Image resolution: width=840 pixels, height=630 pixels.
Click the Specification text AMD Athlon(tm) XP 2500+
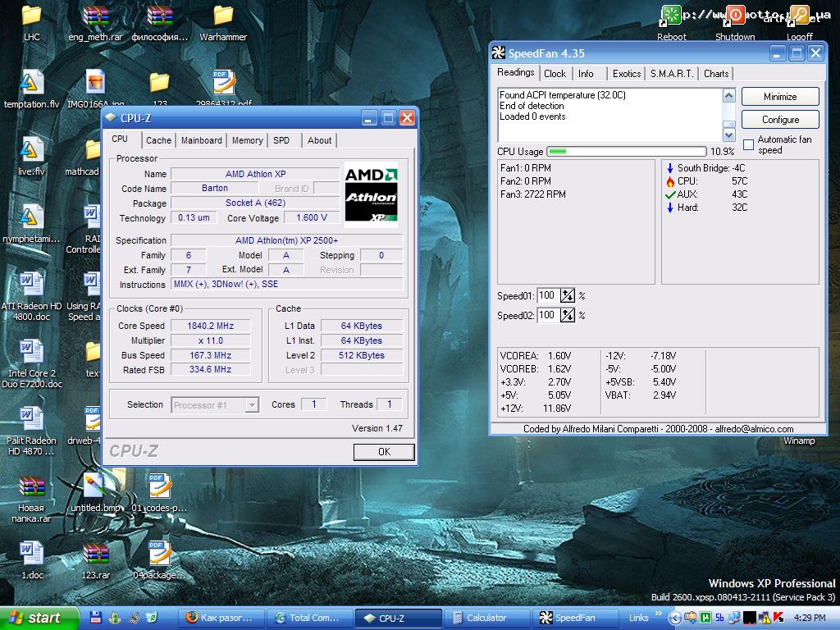tap(286, 240)
